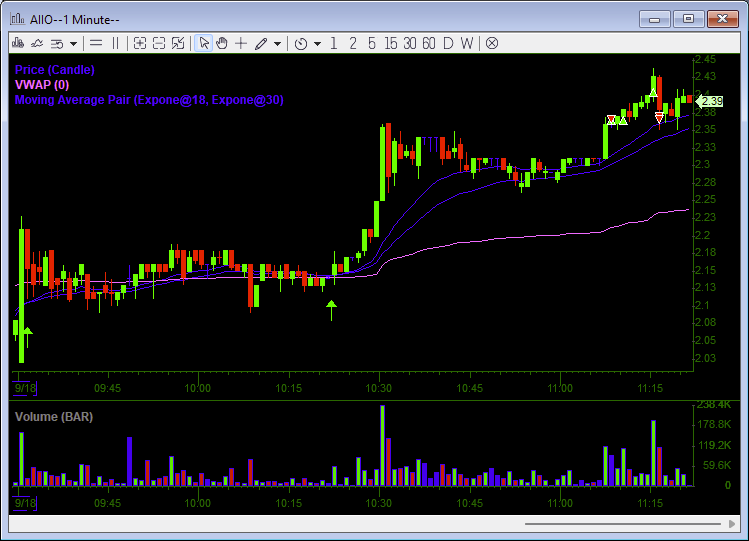Expand the drawing tools dropdown arrow
The image size is (749, 541).
[278, 44]
